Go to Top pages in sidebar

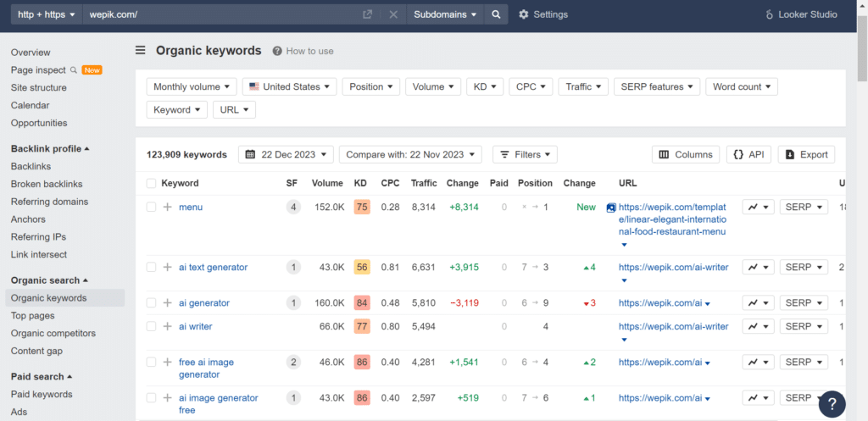click(33, 316)
